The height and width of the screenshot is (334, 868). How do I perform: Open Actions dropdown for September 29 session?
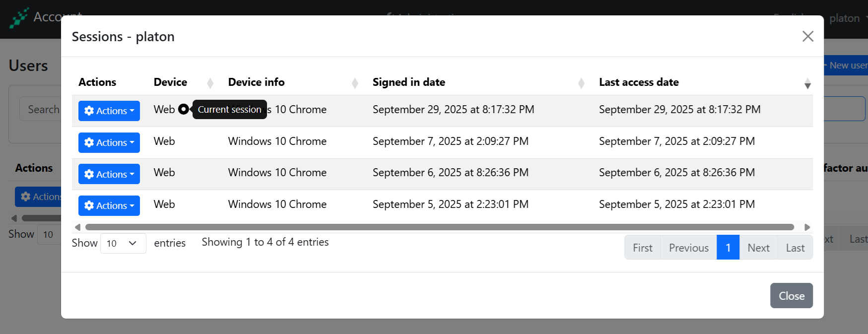tap(109, 111)
